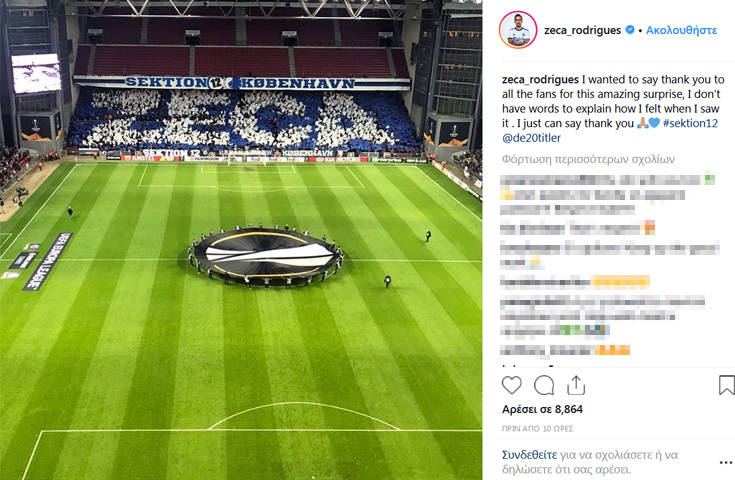Click the ΠΡΙΝ ΑΠΟ 10 ΩΡΕΣ timestamp

tap(538, 428)
